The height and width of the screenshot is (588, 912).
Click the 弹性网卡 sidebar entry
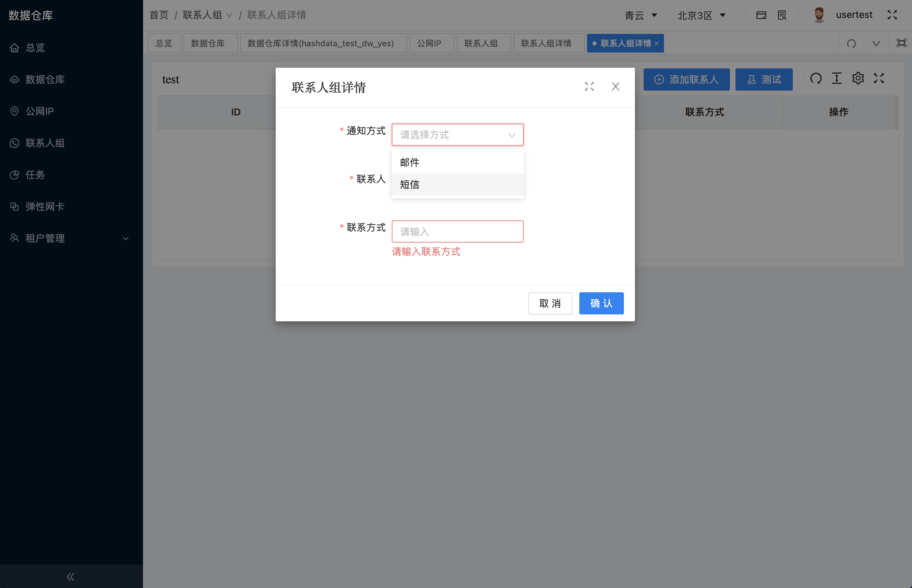(44, 207)
